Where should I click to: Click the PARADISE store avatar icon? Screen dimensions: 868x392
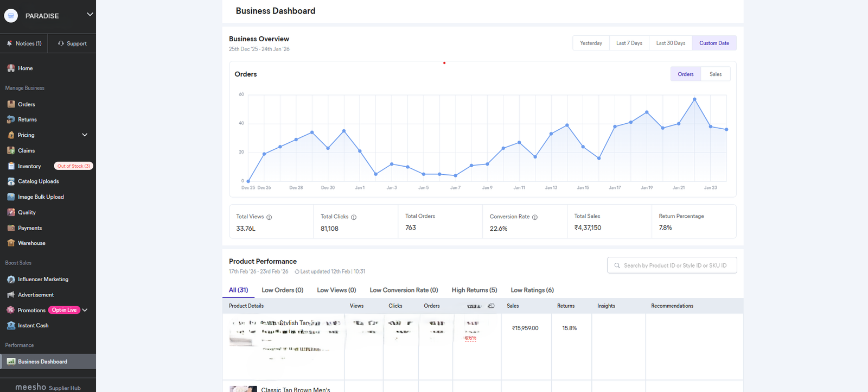(11, 16)
